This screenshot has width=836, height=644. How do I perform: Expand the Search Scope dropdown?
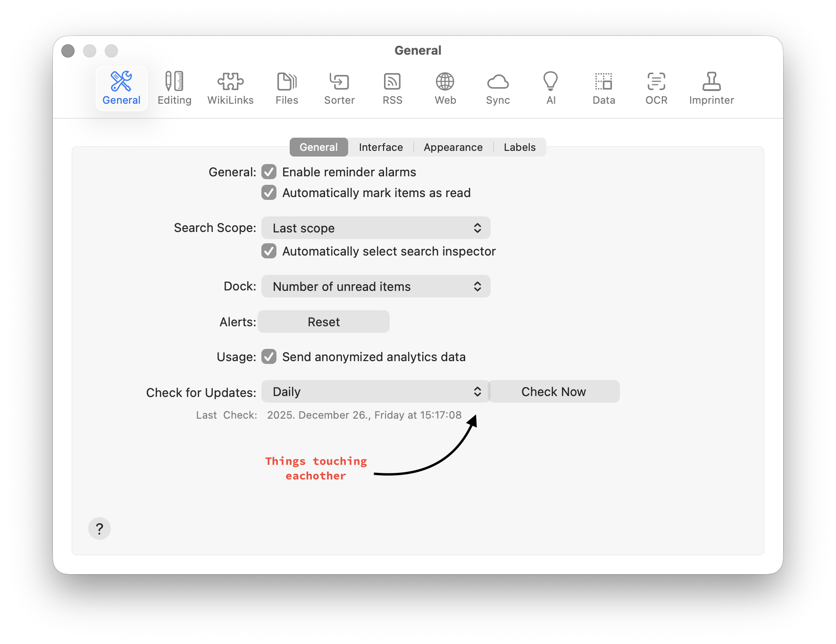point(376,228)
